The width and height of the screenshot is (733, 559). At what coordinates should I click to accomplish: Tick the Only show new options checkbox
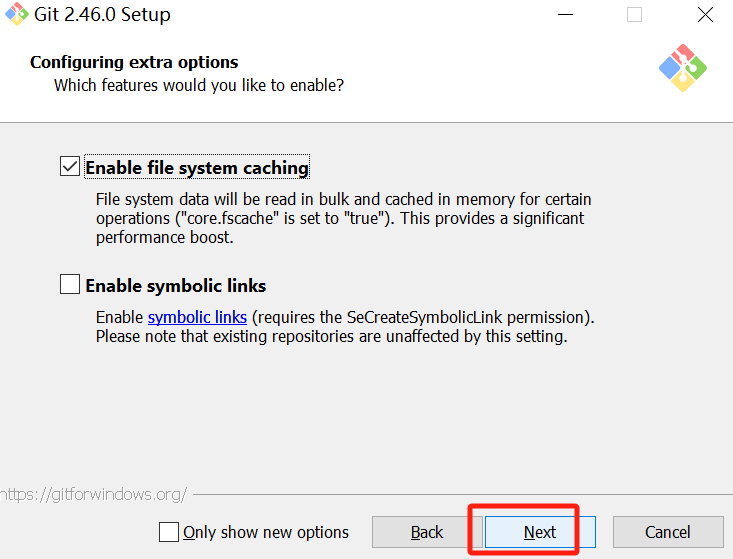pos(168,532)
